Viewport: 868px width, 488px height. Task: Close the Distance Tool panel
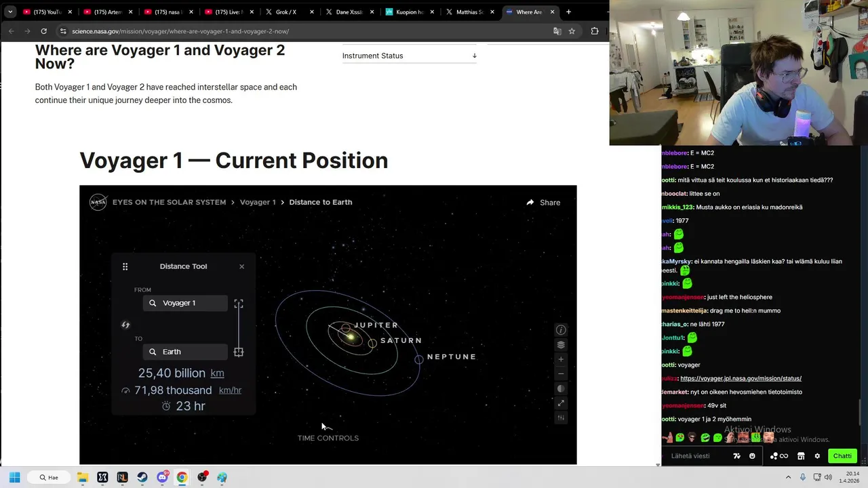tap(241, 266)
